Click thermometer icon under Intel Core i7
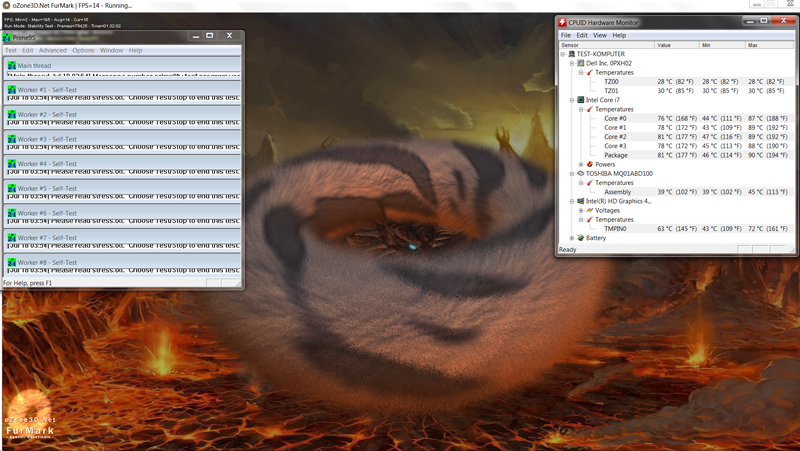This screenshot has width=800, height=451. [x=590, y=109]
